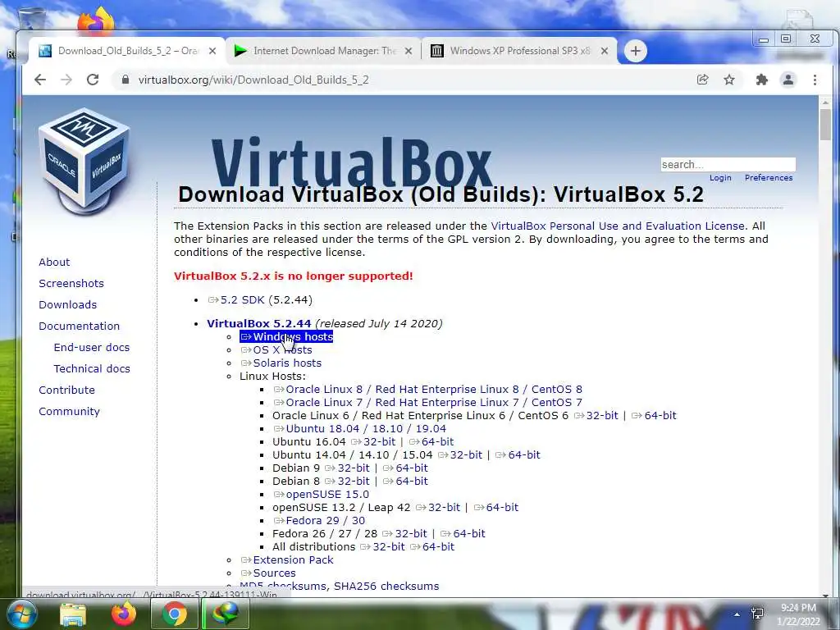840x630 pixels.
Task: Open Documentation in the sidebar
Action: tap(80, 326)
